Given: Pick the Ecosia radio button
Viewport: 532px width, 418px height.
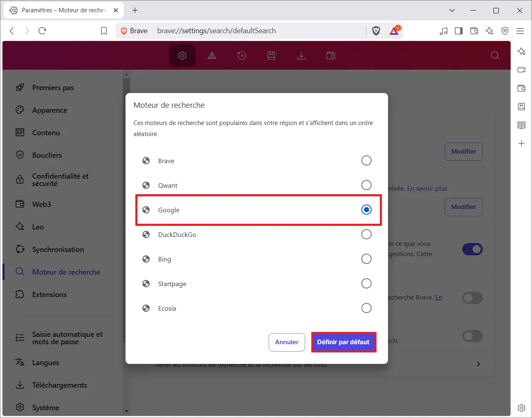Looking at the screenshot, I should 366,308.
